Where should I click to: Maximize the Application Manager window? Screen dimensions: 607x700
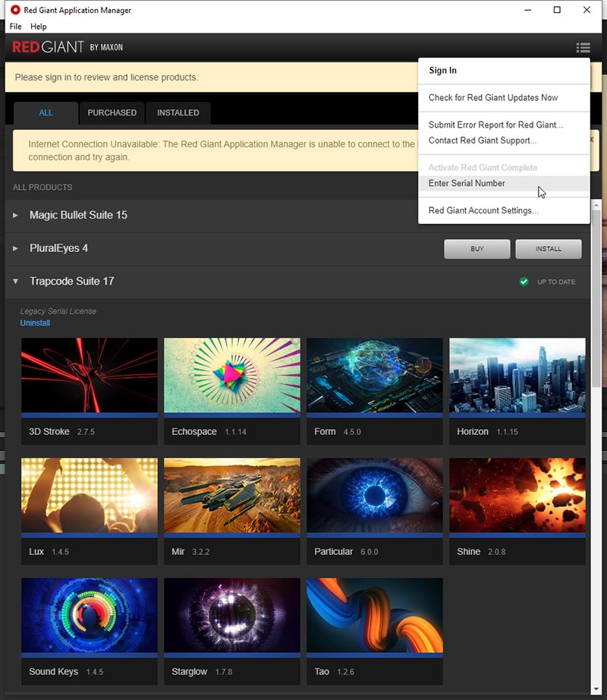557,10
